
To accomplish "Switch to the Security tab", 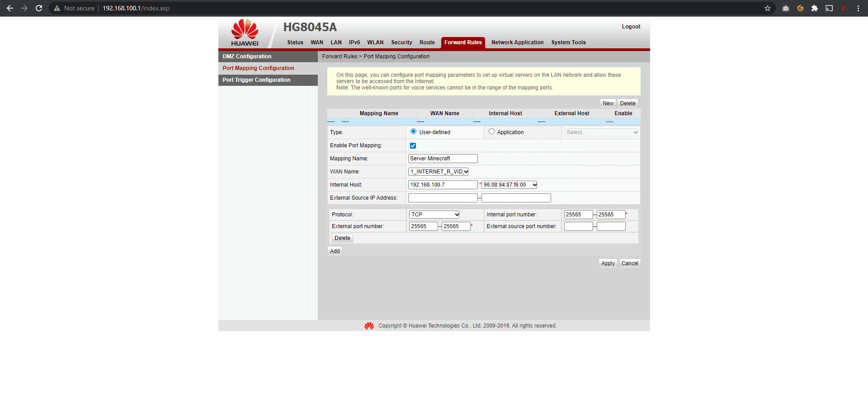I will [401, 42].
